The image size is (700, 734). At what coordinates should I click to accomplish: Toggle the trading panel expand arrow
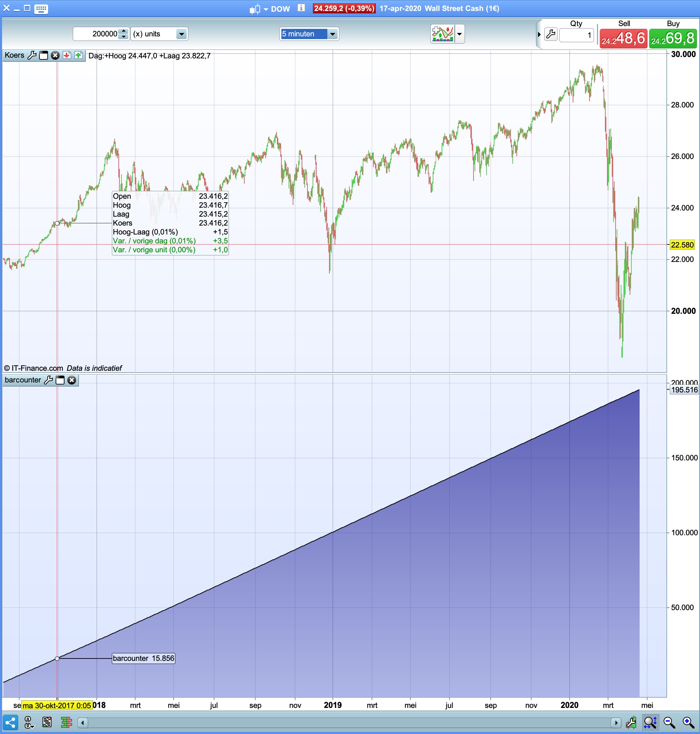coord(539,34)
